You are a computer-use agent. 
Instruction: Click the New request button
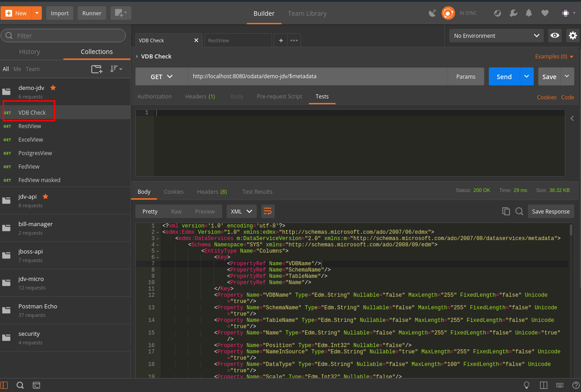click(x=16, y=13)
